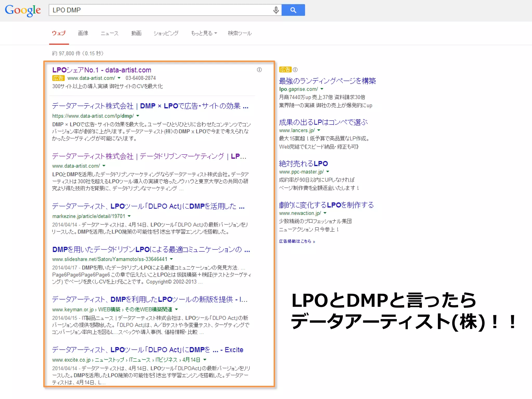The width and height of the screenshot is (532, 399).
Task: Open the 最強のランディングページを構築 ad
Action: (x=327, y=81)
